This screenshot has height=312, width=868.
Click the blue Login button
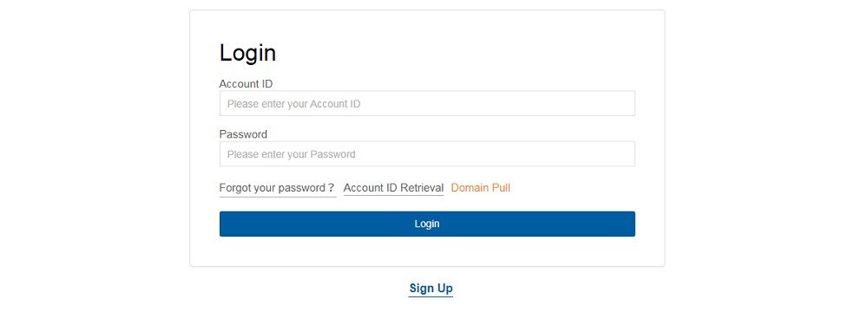point(427,224)
